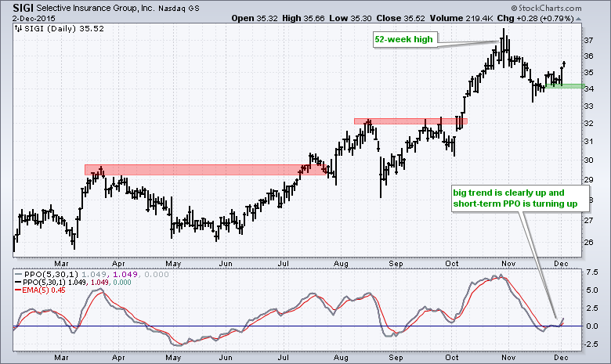Select the High 35.66 value
The image size is (611, 364).
pos(303,18)
